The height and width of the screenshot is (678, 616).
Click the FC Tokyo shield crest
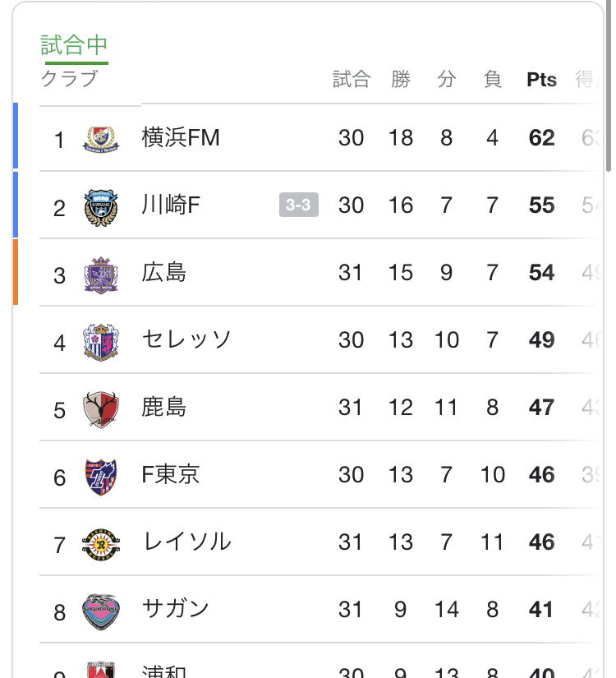101,477
